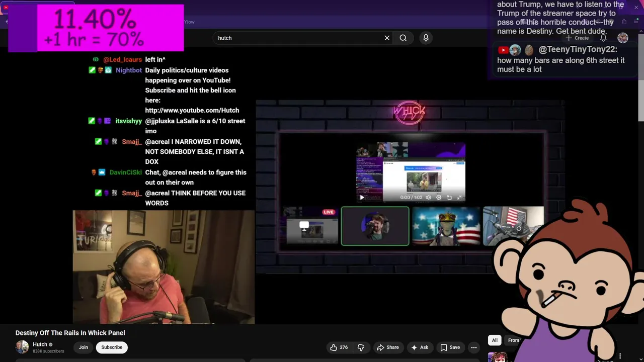Click the itsvishyy username in chat
This screenshot has height=362, width=644.
click(129, 121)
